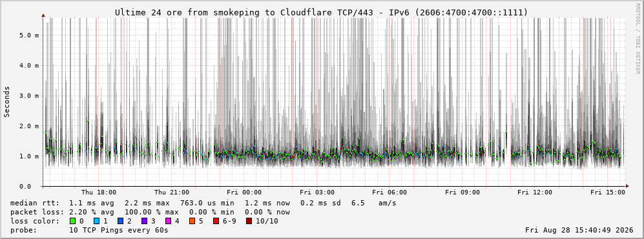
Task: Click the dark red 10/10 loss swatch
Action: pos(249,222)
